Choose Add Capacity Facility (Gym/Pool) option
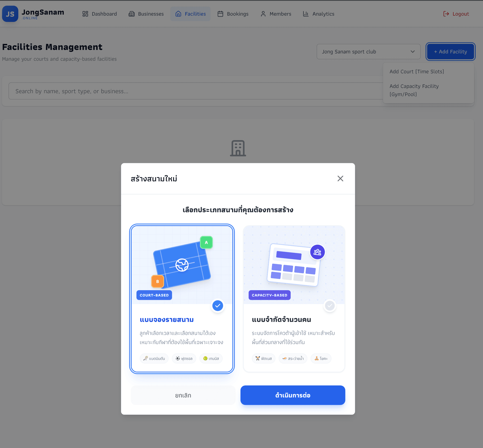This screenshot has width=483, height=448. click(x=414, y=90)
